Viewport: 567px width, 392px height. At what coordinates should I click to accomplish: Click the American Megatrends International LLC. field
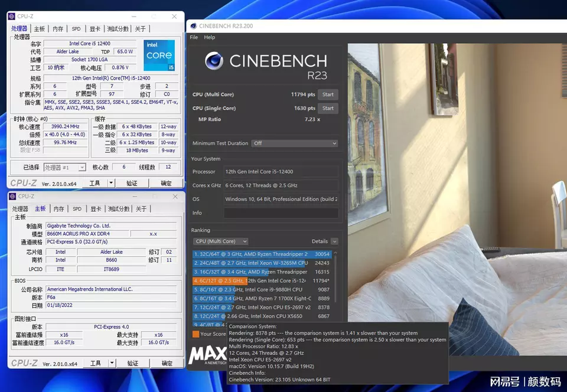(111, 289)
